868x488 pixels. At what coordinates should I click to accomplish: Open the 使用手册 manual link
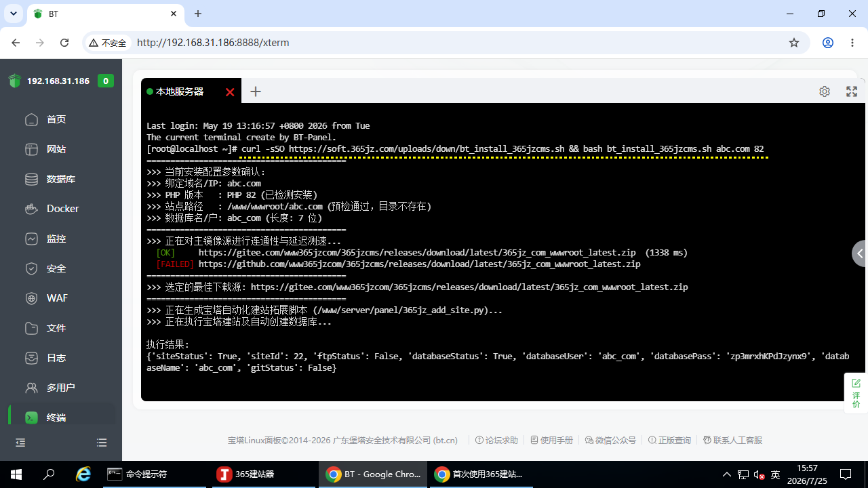[x=552, y=441]
